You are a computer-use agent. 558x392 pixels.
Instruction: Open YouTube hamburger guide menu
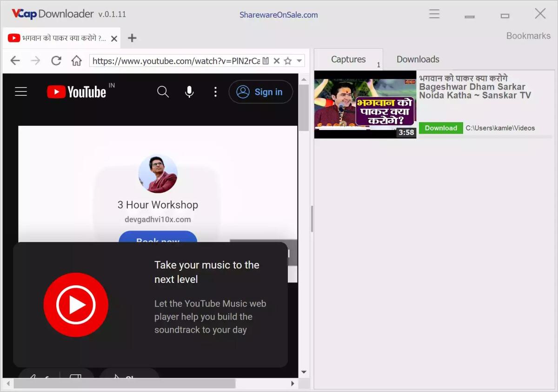pos(21,92)
